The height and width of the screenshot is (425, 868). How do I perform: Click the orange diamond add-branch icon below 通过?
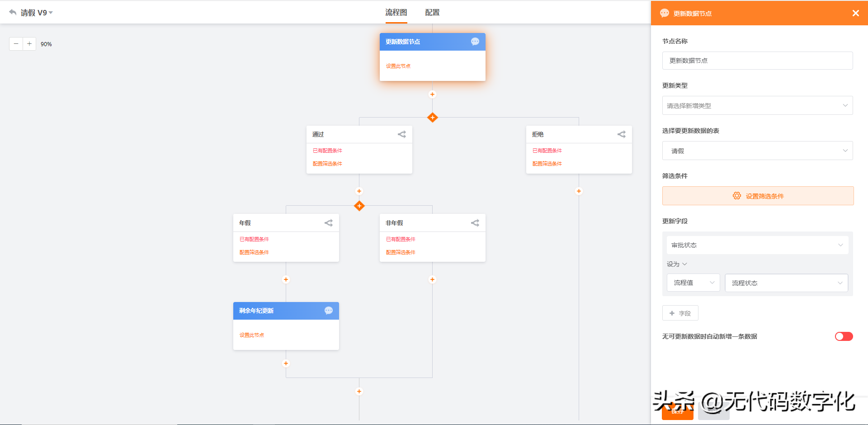pos(359,206)
